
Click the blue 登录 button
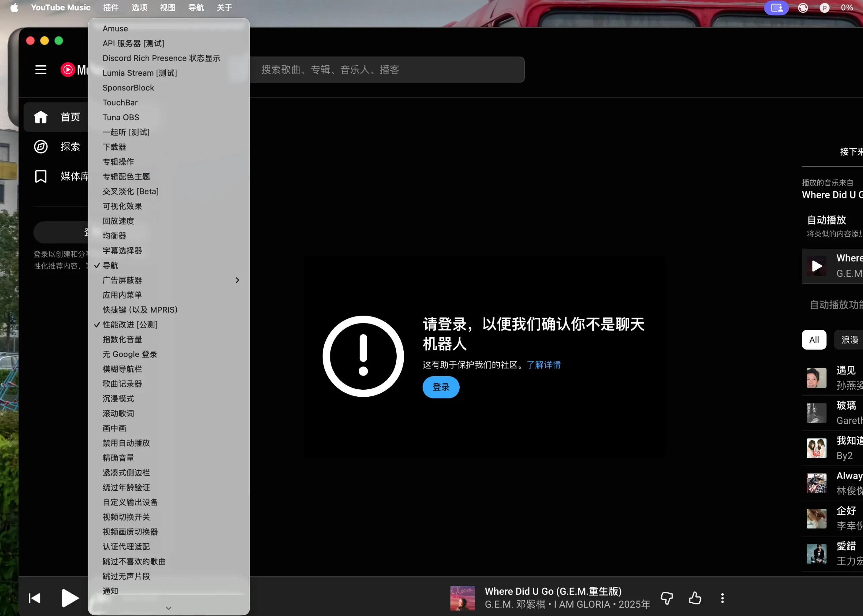click(x=441, y=387)
